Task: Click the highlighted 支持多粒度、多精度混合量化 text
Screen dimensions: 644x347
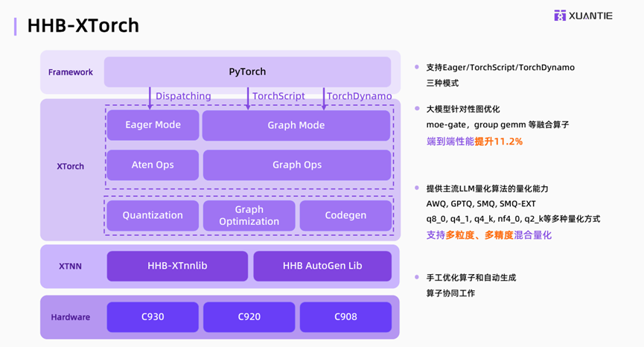Action: (488, 235)
